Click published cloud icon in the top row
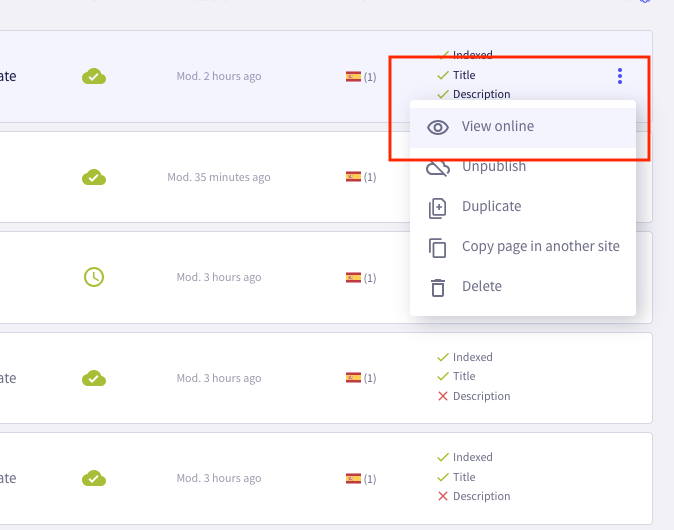The width and height of the screenshot is (674, 530). click(94, 76)
